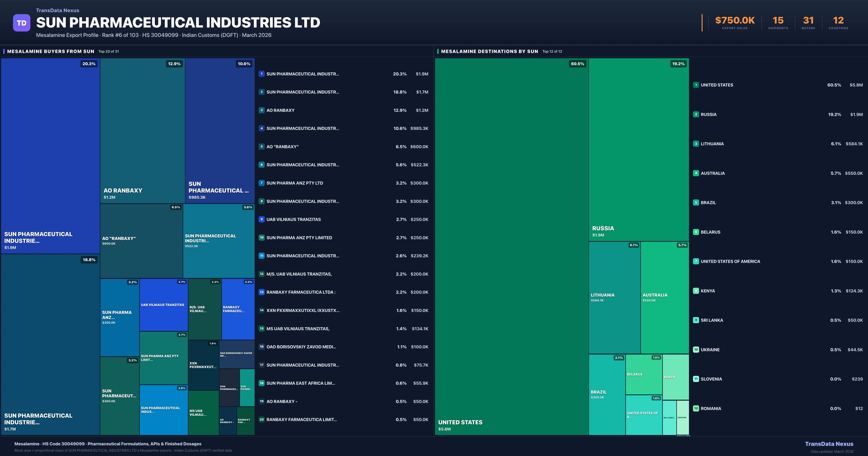Click the green marker beside MESALAMINE DESTINATIONS BY SUN
Image resolution: width=868 pixels, height=456 pixels.
coord(438,51)
